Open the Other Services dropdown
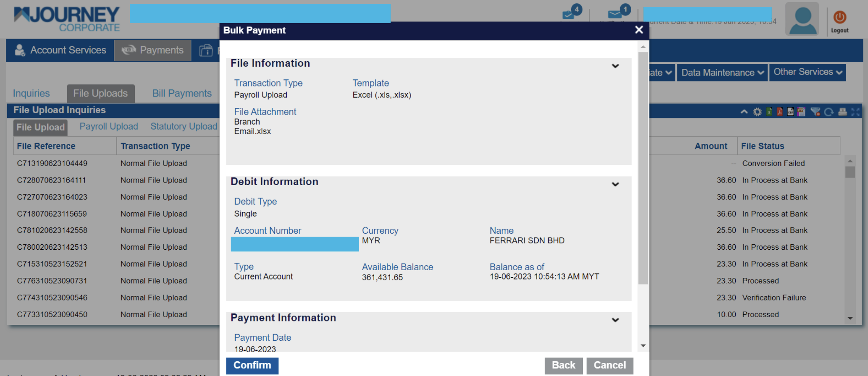The width and height of the screenshot is (868, 376). (807, 72)
